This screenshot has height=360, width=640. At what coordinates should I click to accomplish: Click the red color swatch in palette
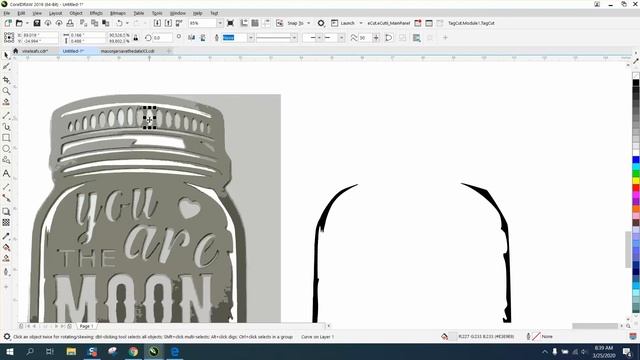(636, 188)
